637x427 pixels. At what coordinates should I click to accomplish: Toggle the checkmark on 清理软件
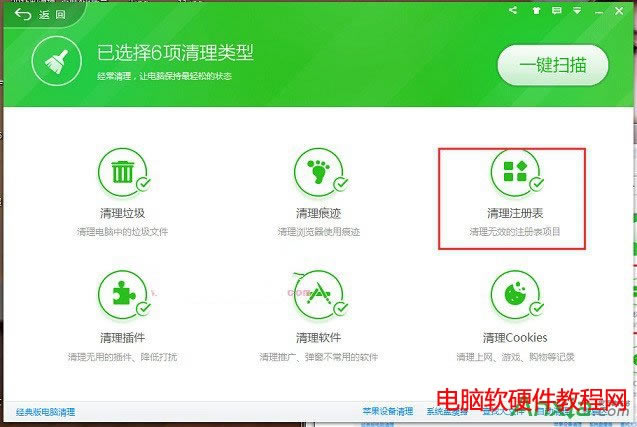(341, 308)
